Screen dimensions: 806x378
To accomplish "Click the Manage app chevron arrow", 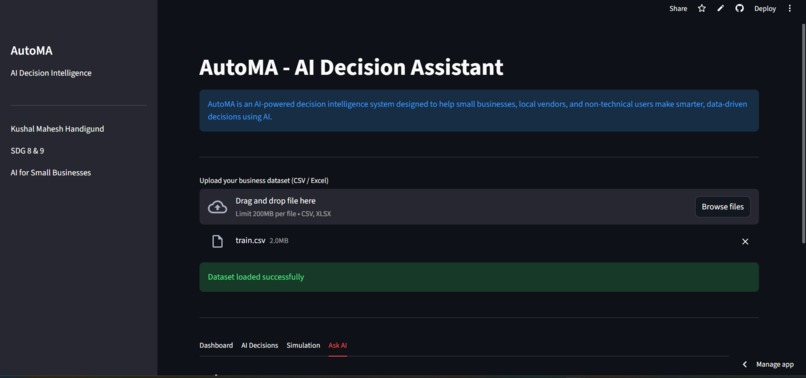I will pyautogui.click(x=744, y=364).
